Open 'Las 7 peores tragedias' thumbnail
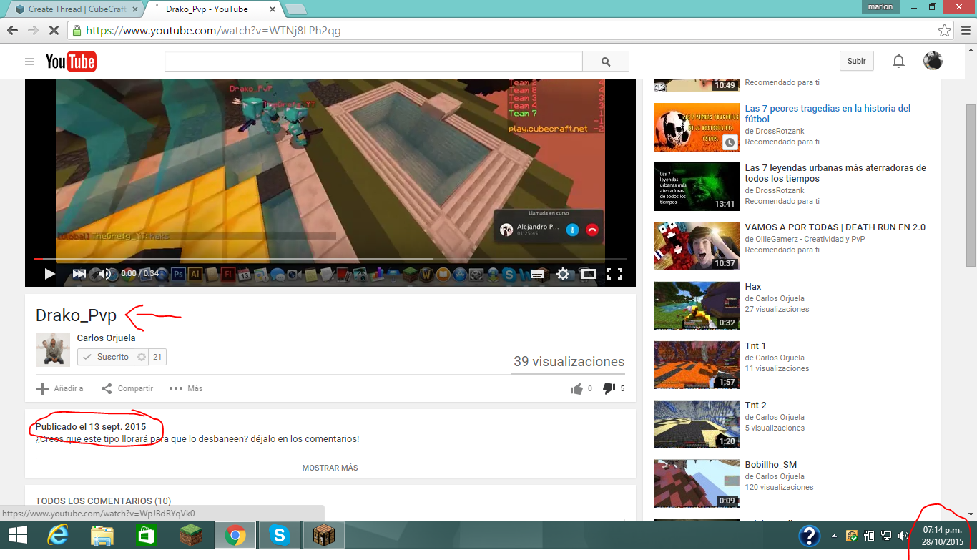This screenshot has width=977, height=560. point(697,127)
